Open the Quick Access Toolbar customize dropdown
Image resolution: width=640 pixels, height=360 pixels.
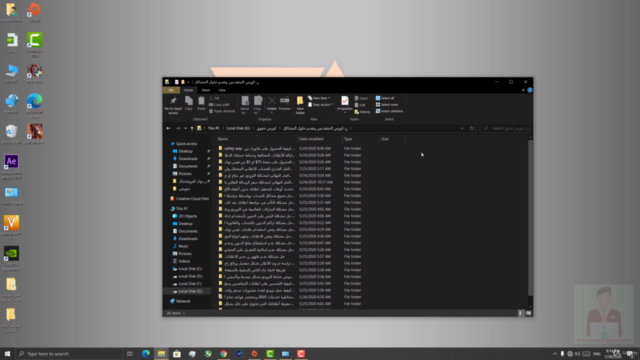pos(188,82)
